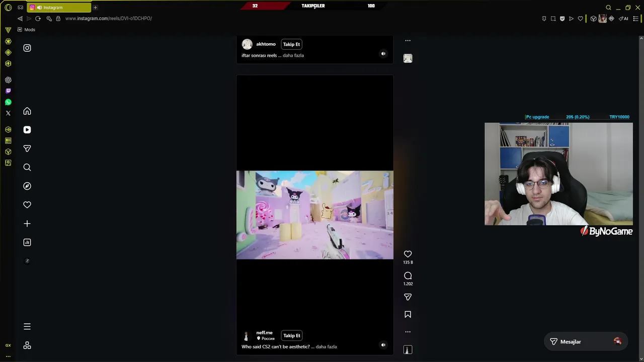
Task: Play or pause the CS2 reel video
Action: click(x=315, y=215)
